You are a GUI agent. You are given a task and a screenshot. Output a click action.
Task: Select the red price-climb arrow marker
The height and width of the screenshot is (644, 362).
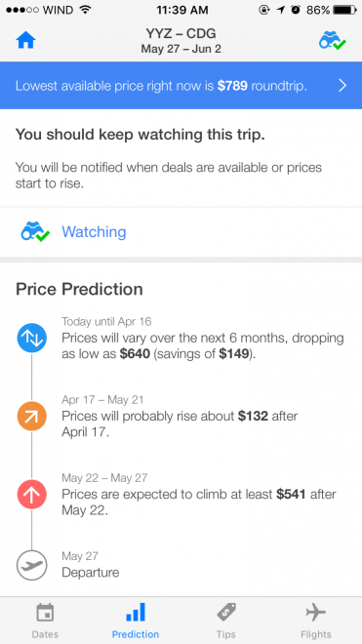(x=31, y=495)
